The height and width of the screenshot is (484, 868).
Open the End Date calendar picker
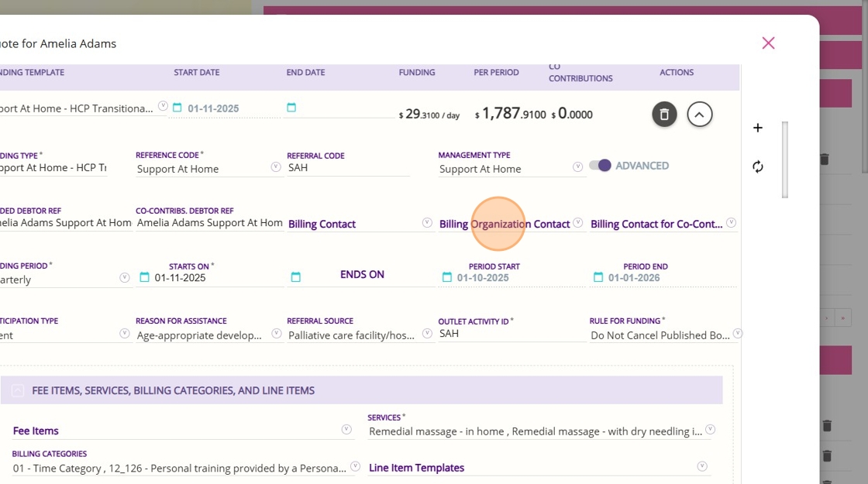(291, 108)
